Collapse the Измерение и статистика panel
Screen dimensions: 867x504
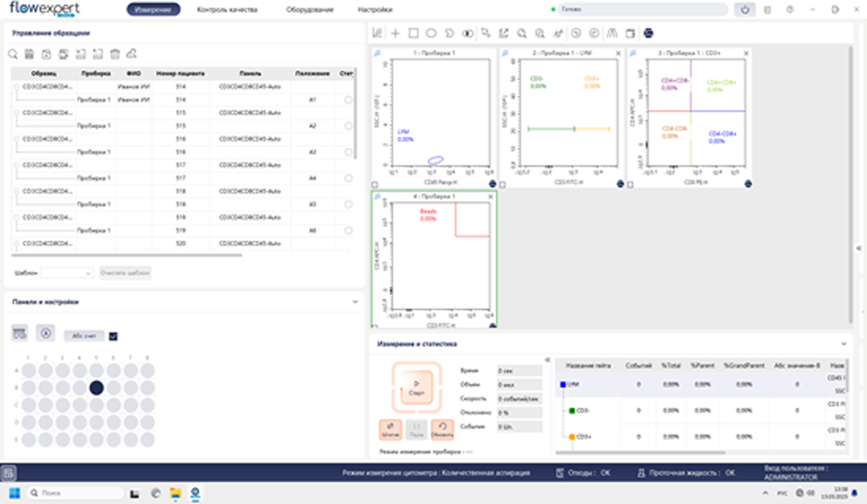point(844,344)
